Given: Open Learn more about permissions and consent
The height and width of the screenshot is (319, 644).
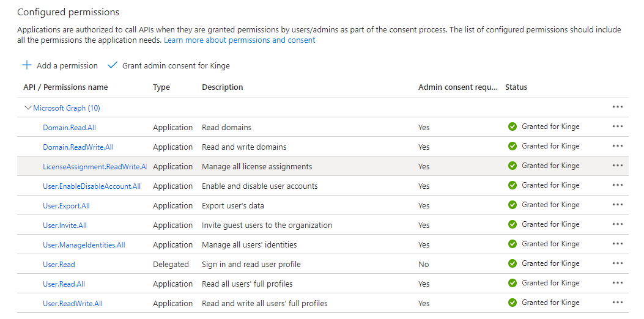Looking at the screenshot, I should point(239,40).
